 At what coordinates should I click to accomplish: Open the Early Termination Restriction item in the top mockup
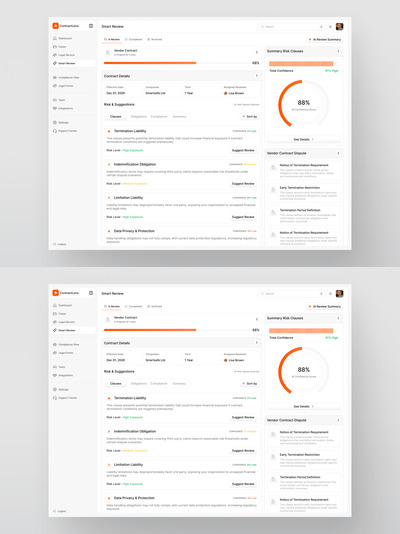pyautogui.click(x=303, y=192)
